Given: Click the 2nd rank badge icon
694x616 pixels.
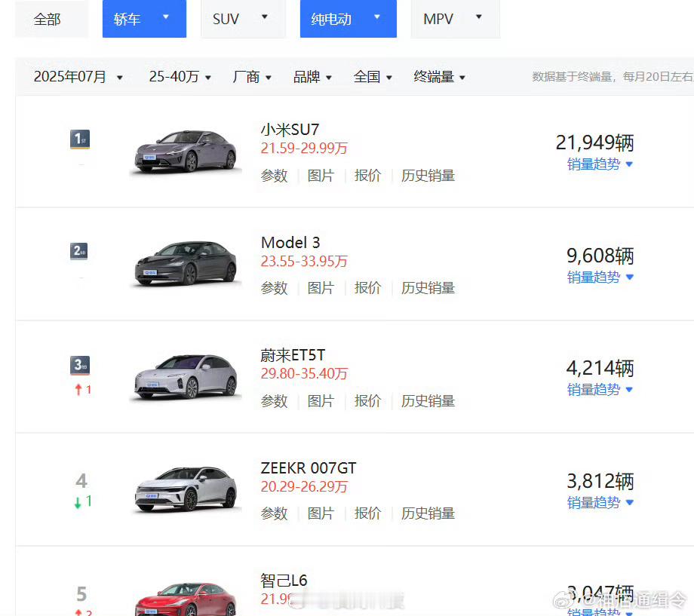Looking at the screenshot, I should (79, 251).
